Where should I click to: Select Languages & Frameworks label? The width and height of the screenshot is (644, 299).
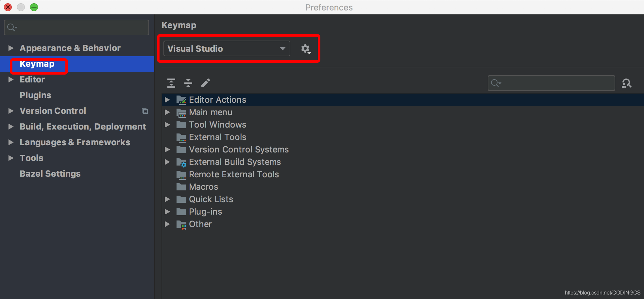click(75, 142)
